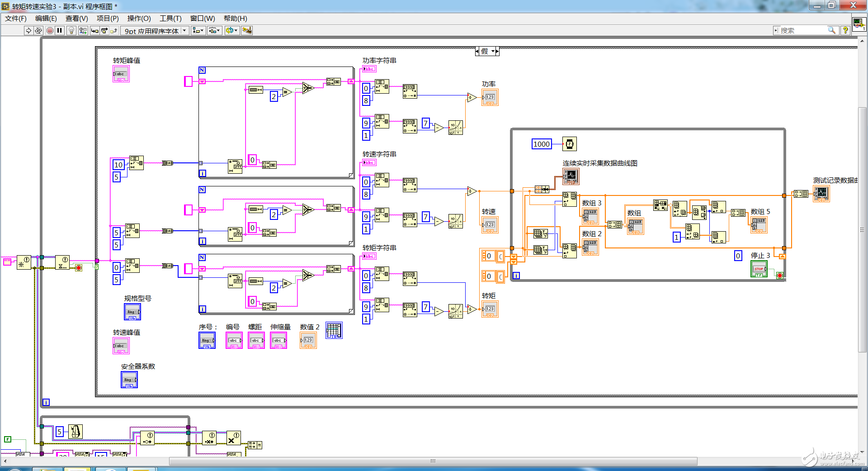Go to previous case with left selector arrow

(477, 52)
